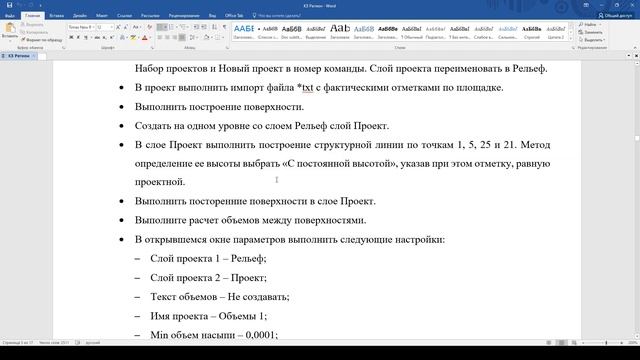Apply the large Aab heading style

pyautogui.click(x=340, y=31)
